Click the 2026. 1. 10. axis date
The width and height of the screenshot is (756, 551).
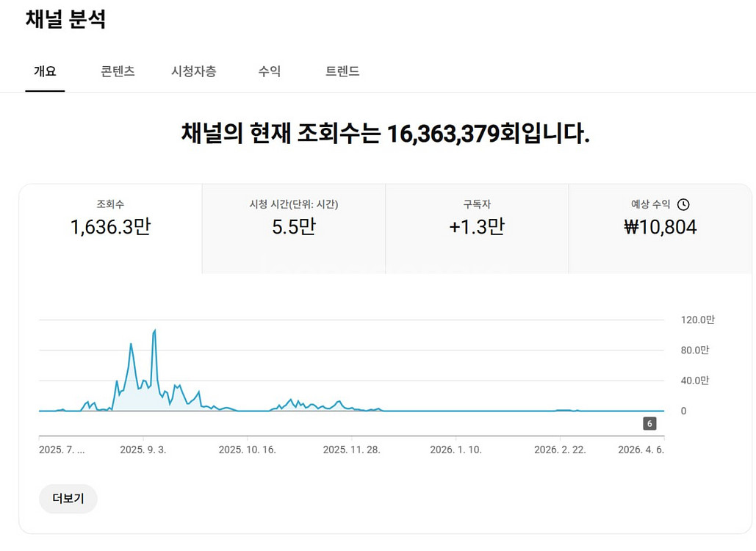[456, 450]
